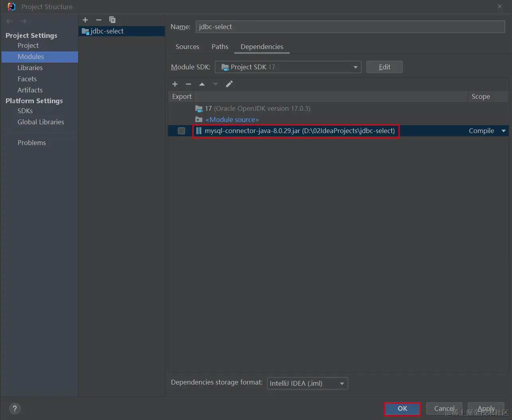Add a new module with plus icon
This screenshot has height=420, width=512.
tap(85, 20)
